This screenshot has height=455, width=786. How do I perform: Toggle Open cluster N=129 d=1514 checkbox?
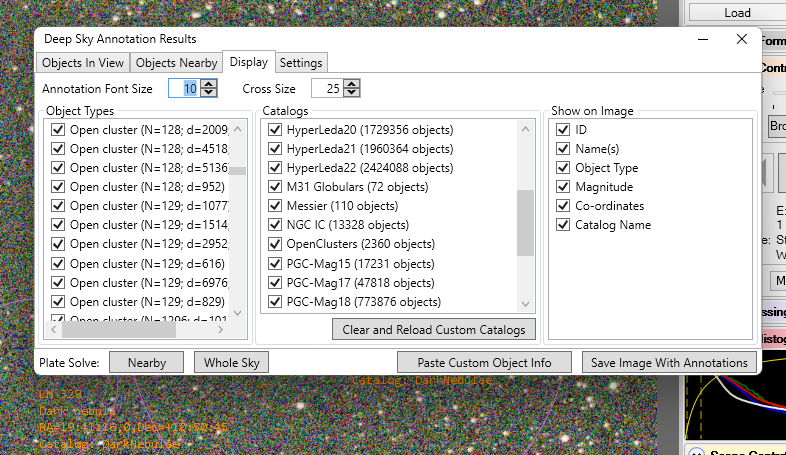(58, 224)
